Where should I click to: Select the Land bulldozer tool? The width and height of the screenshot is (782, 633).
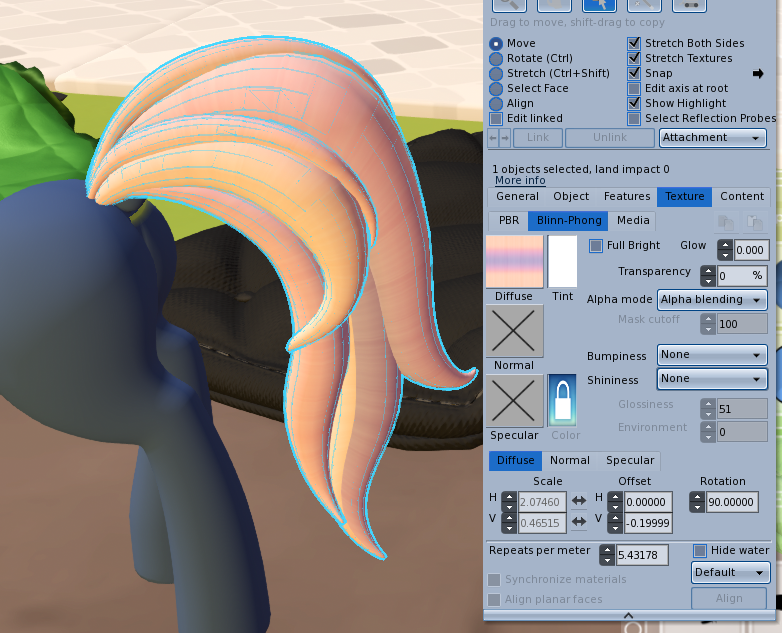pos(689,5)
